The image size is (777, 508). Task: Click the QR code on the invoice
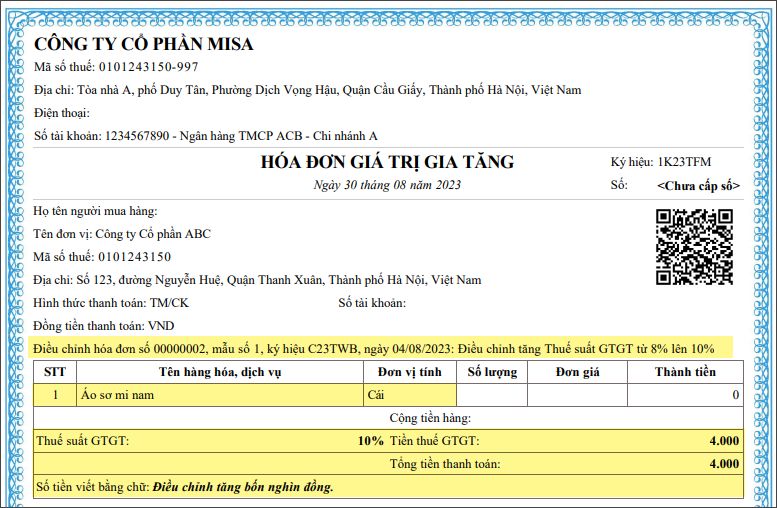tap(693, 247)
